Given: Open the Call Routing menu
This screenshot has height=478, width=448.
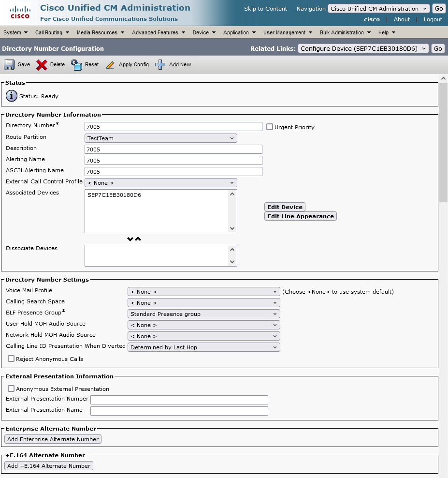Looking at the screenshot, I should pos(52,32).
